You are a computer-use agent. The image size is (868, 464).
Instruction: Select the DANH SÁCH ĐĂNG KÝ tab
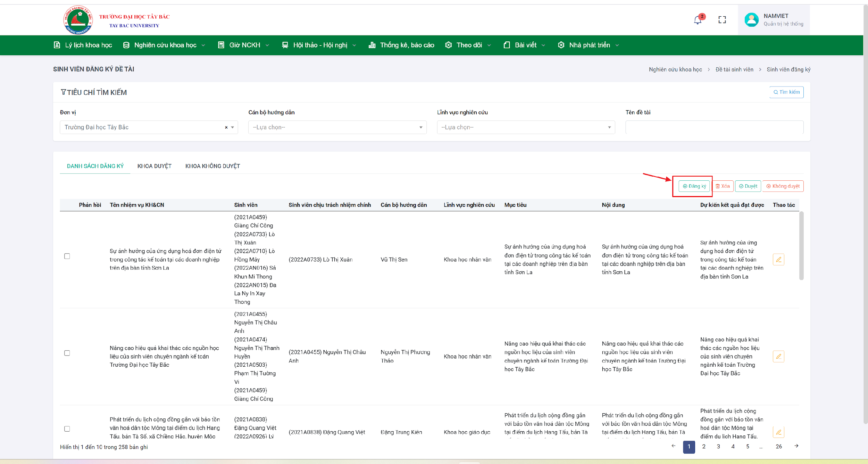point(95,166)
